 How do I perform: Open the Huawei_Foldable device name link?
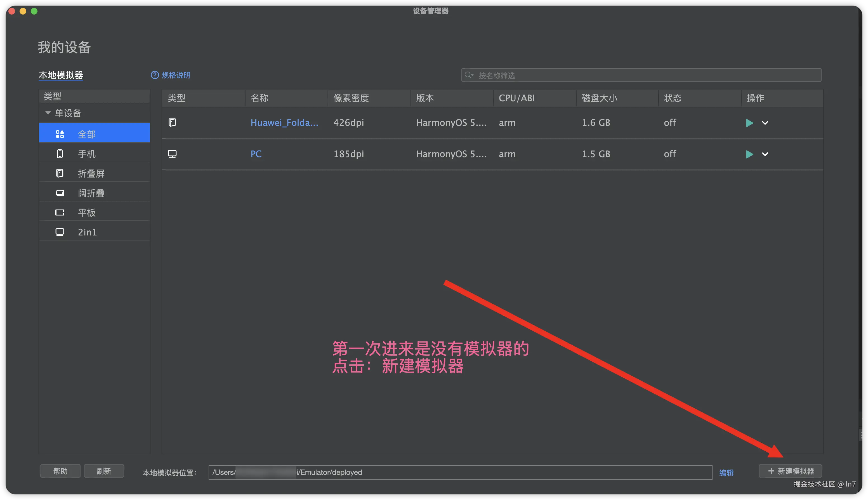(x=284, y=122)
